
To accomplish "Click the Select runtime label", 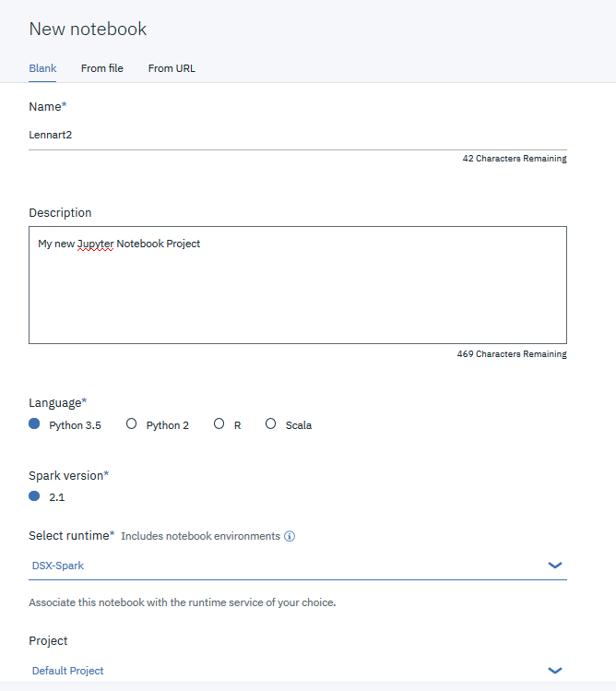I will point(71,536).
